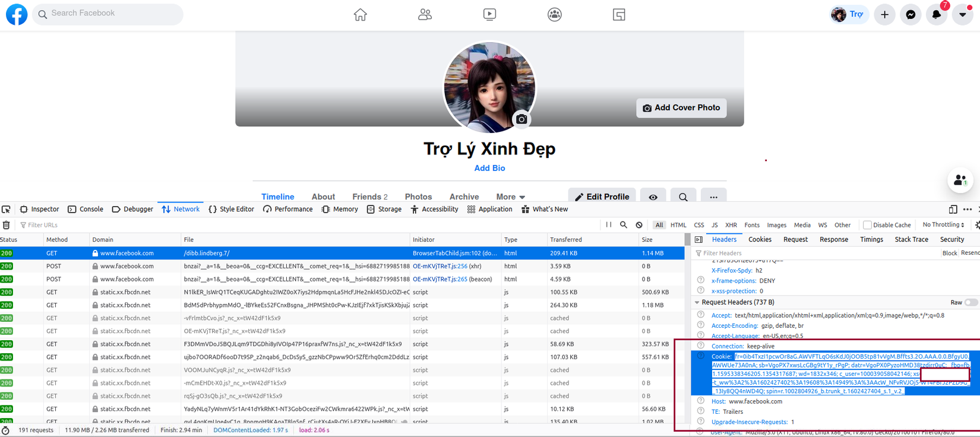This screenshot has width=980, height=437.
Task: Click the Create plus icon
Action: point(884,14)
